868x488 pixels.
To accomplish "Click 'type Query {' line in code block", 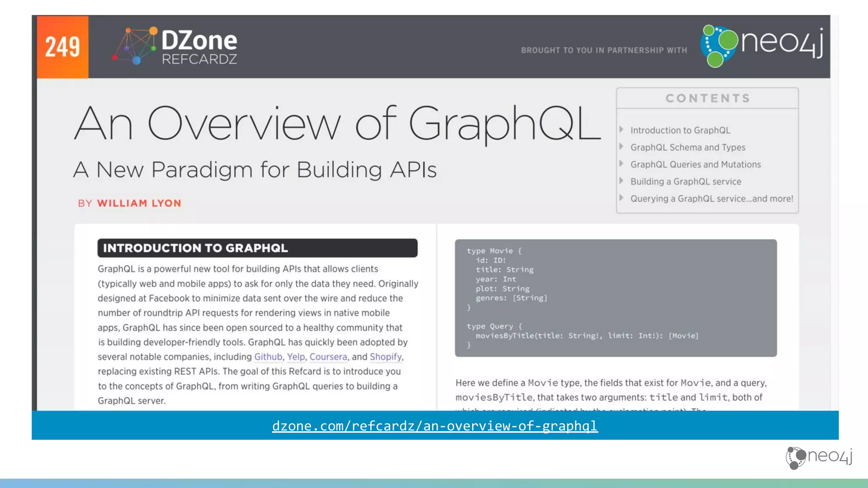I will (x=495, y=326).
